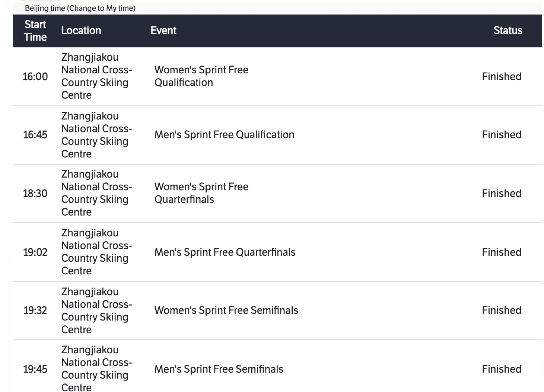
Task: Click the "Change to My time" link
Action: (101, 8)
